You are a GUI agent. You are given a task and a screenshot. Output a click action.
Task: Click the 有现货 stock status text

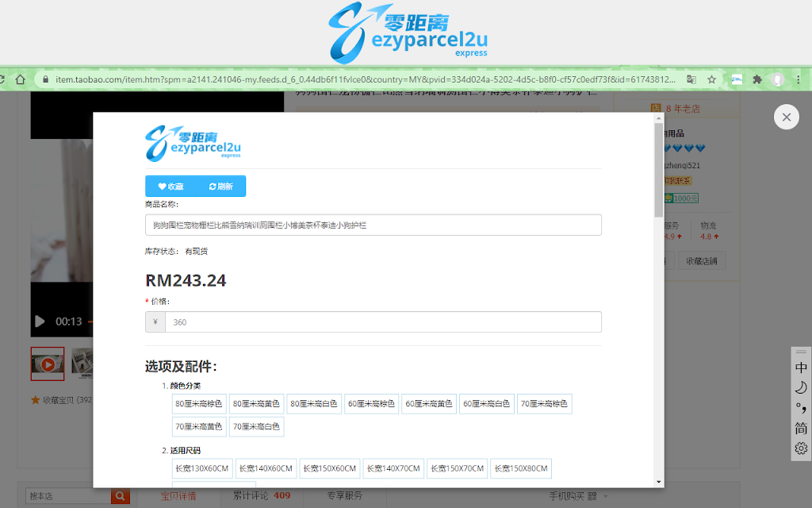click(x=197, y=252)
